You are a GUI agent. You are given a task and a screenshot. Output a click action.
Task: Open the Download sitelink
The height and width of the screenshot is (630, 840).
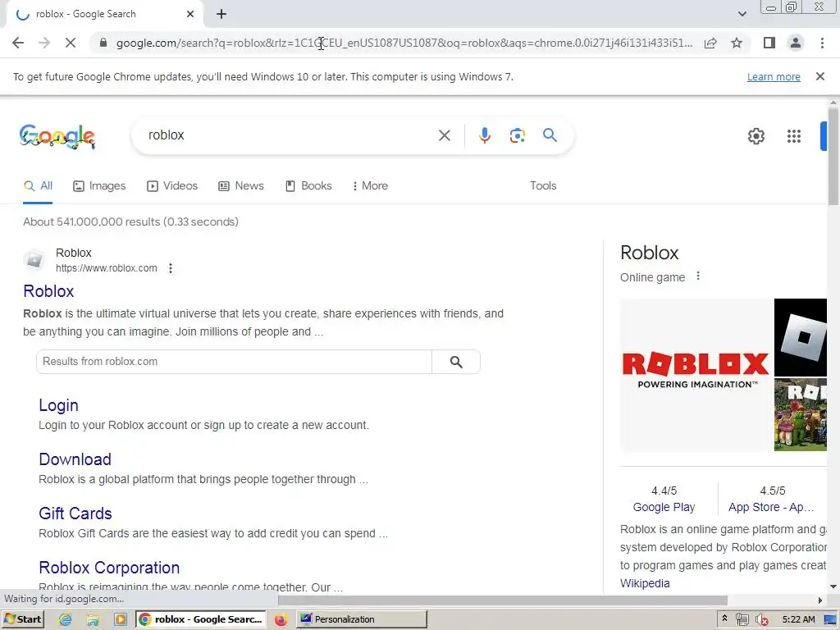coord(75,459)
